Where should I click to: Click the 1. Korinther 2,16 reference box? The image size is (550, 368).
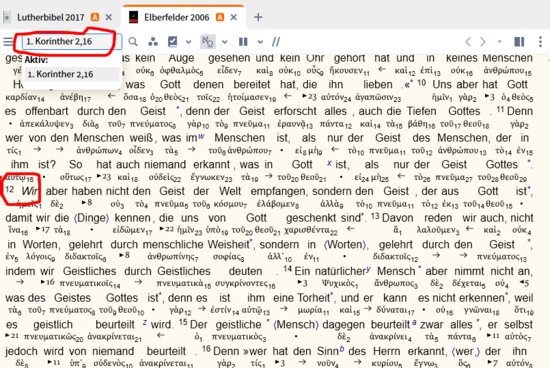coord(72,41)
